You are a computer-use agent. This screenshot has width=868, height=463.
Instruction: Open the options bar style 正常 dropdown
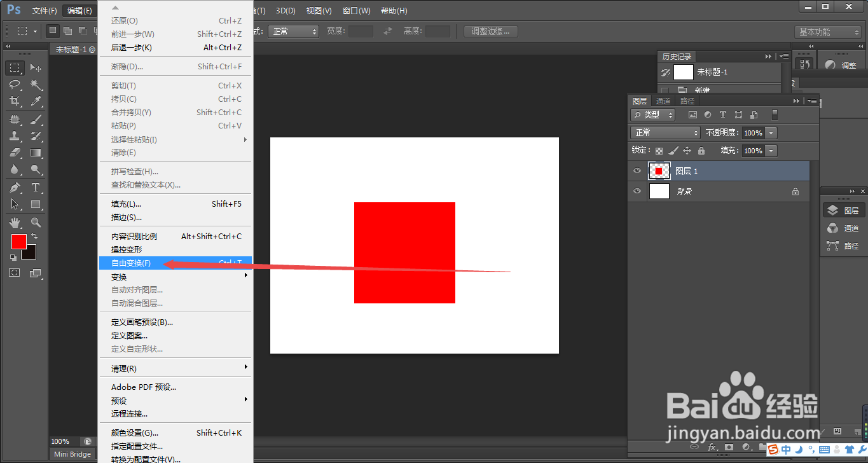point(293,31)
